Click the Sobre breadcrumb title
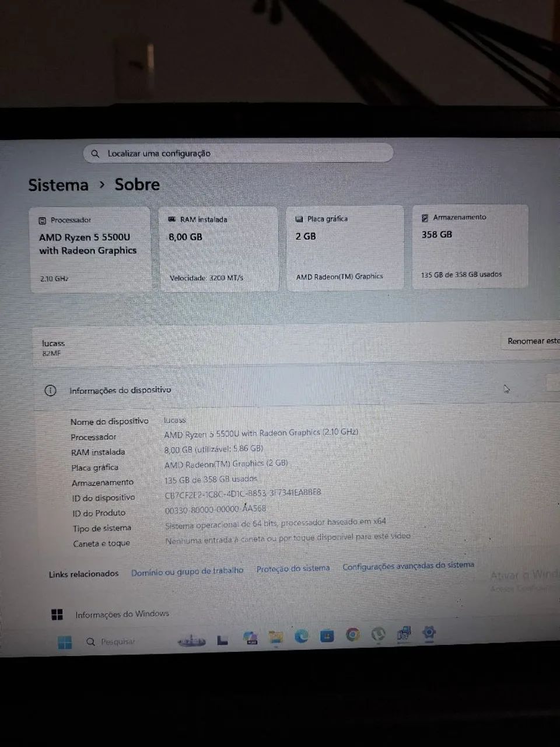Screen dimensions: 560x747 137,184
